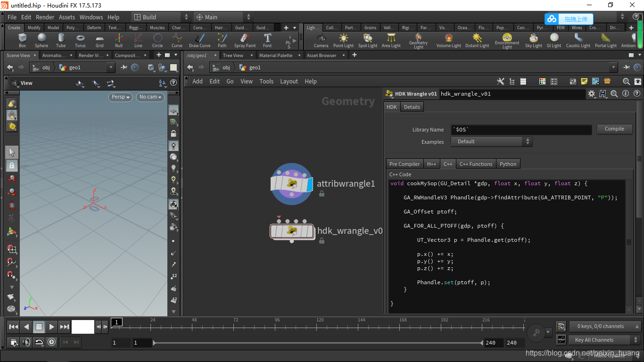Open the network Layout menu
Image resolution: width=644 pixels, height=362 pixels.
[289, 81]
